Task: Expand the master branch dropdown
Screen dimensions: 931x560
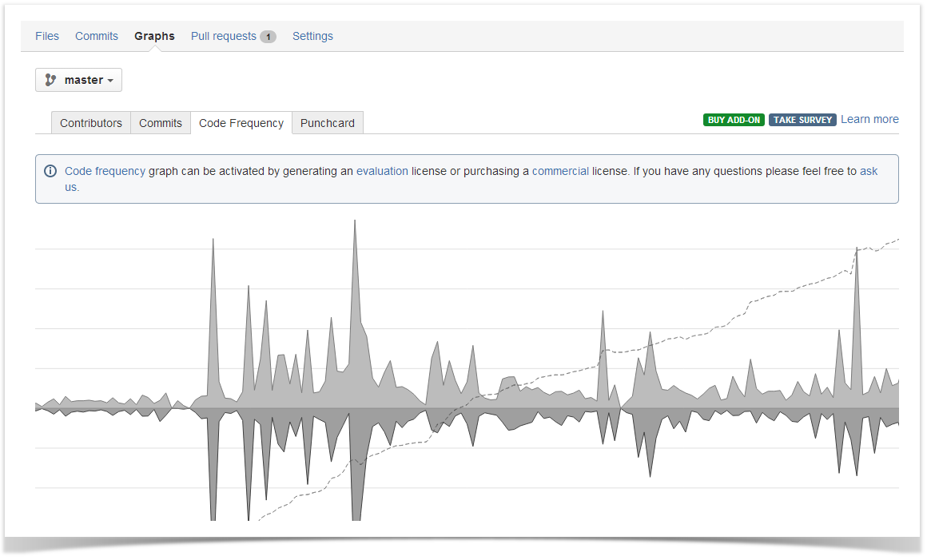Action: 78,80
